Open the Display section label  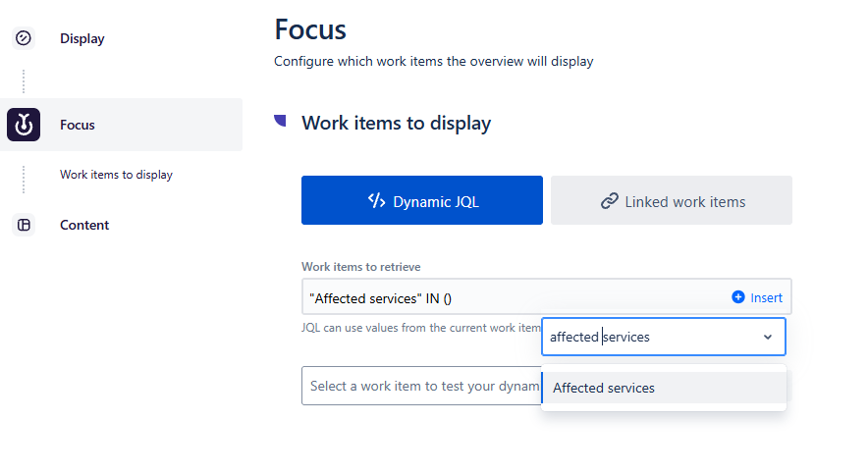coord(81,38)
